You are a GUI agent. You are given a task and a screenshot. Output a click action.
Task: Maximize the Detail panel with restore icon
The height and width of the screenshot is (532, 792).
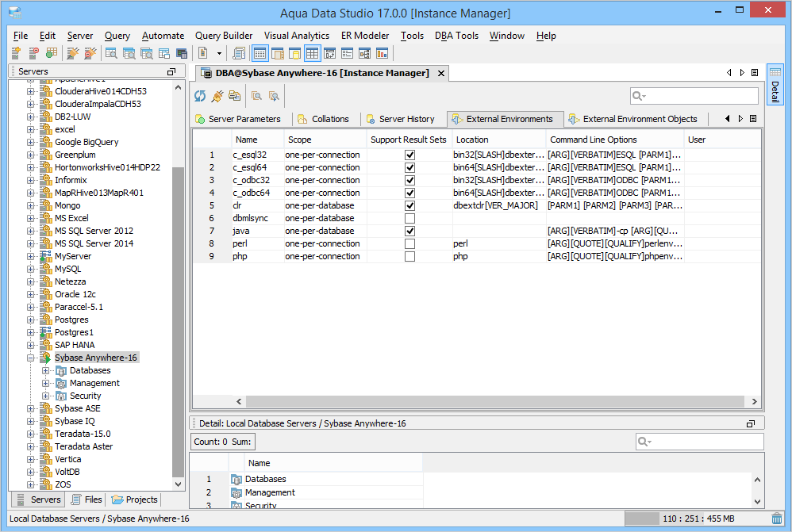(x=751, y=423)
